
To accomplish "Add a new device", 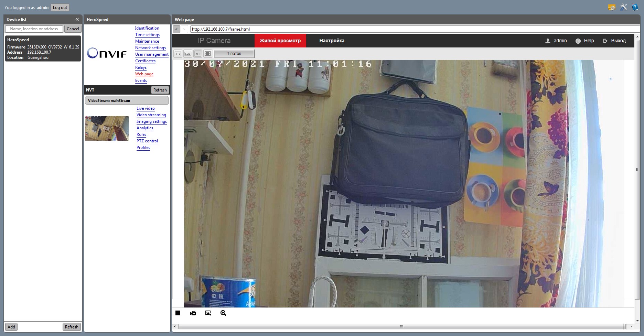I will point(11,327).
